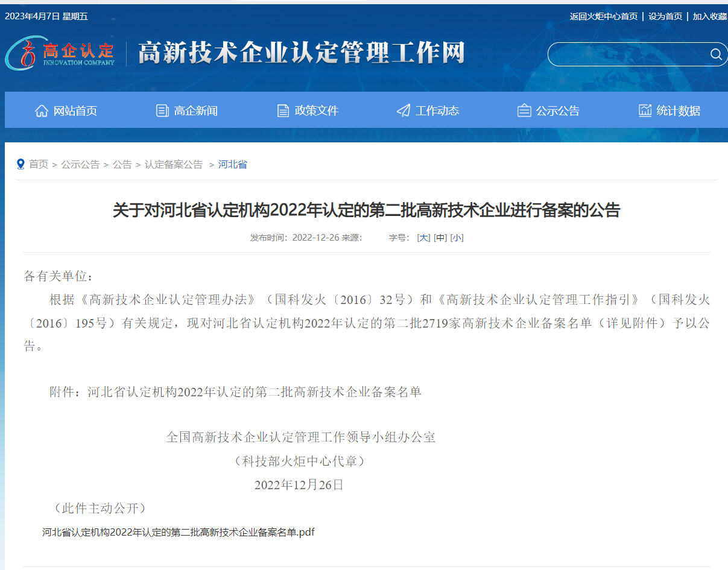Click the icon beside 公示公告 in navbar
This screenshot has height=570, width=728.
524,110
